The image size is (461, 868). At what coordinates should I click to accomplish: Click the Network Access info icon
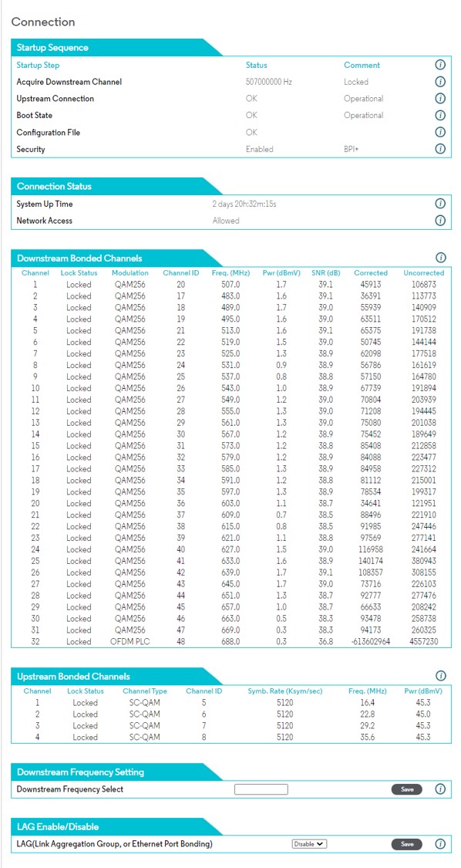click(x=440, y=221)
